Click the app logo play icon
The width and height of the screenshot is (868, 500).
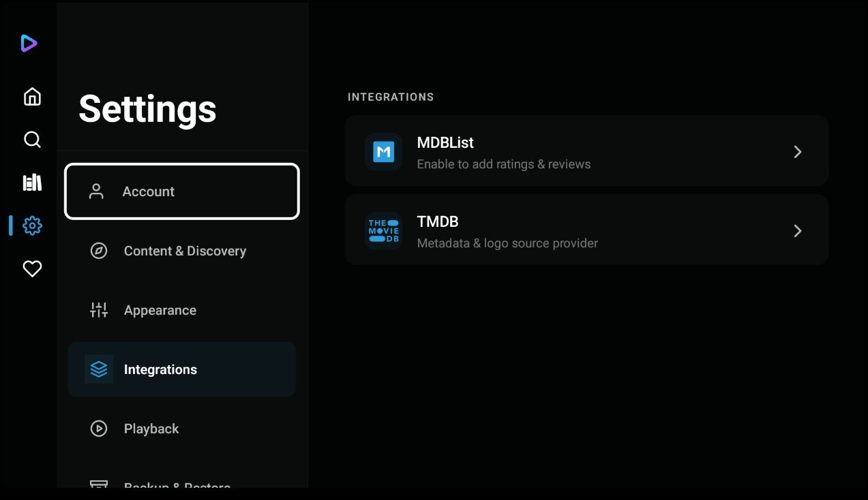coord(28,43)
